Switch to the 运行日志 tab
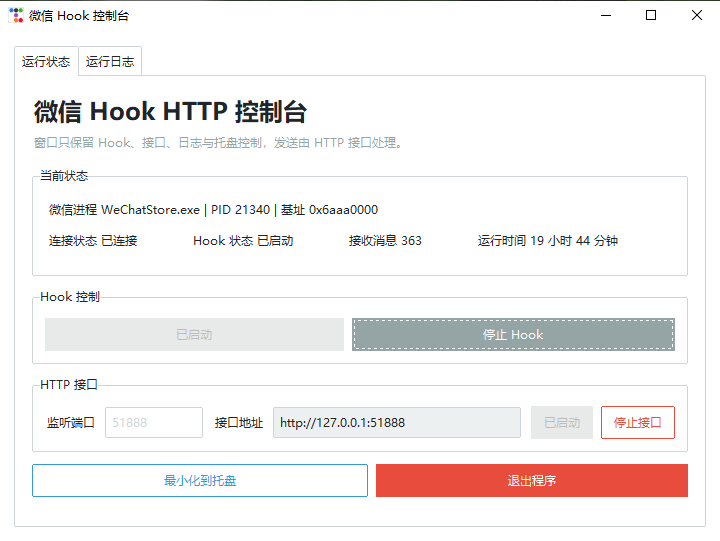Image resolution: width=720 pixels, height=541 pixels. 110,61
